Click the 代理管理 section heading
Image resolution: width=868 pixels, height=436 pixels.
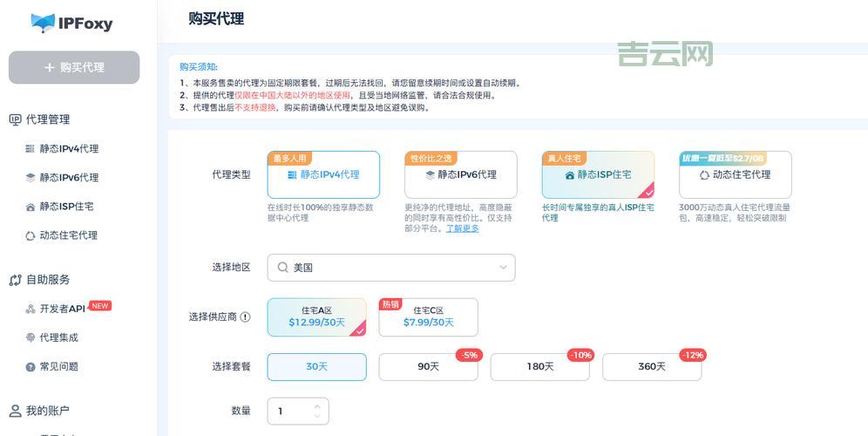click(48, 119)
